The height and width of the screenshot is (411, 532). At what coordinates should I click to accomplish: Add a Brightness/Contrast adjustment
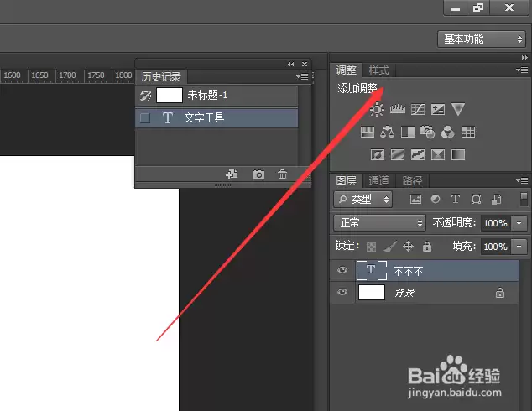pos(377,110)
